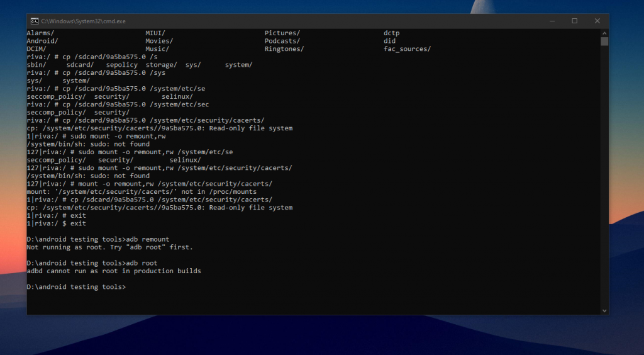644x355 pixels.
Task: Click the 'Ringtones/' directory entry
Action: click(x=284, y=49)
